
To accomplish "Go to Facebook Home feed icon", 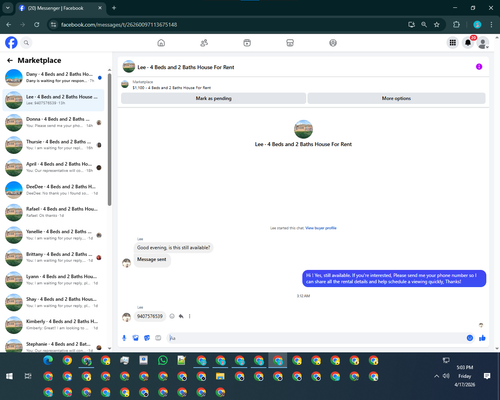I will pos(161,43).
